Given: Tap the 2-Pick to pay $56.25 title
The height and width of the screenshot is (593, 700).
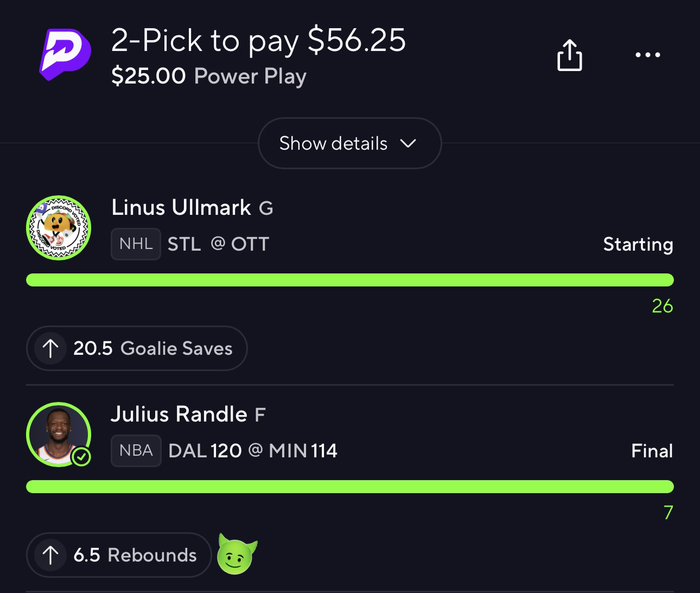Looking at the screenshot, I should point(258,41).
